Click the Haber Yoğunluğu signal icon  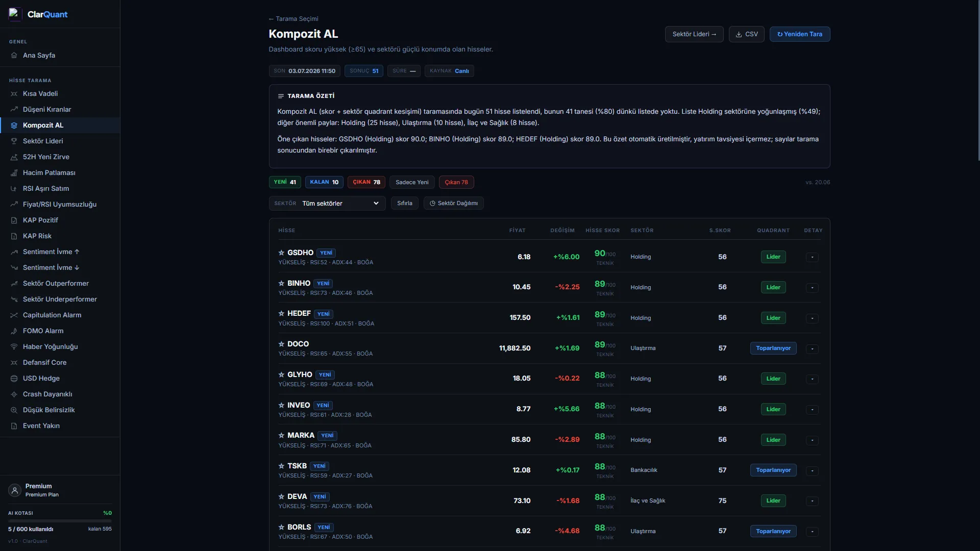pos(14,346)
